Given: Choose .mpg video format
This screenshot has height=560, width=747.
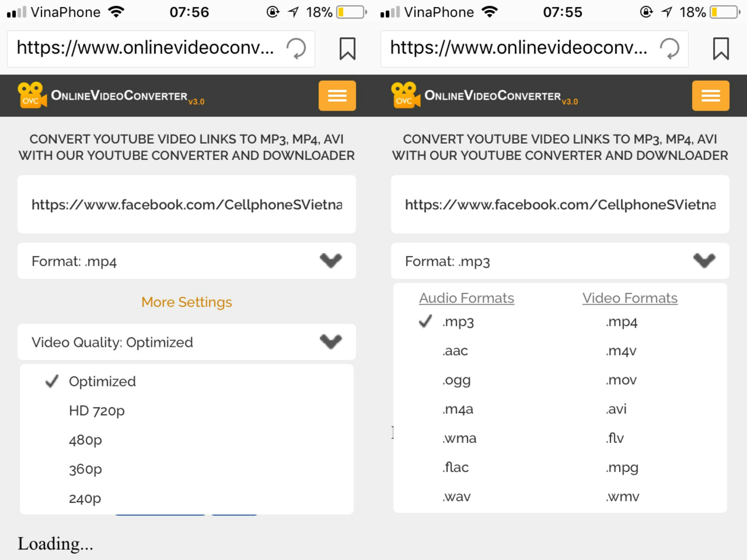Looking at the screenshot, I should click(x=622, y=468).
